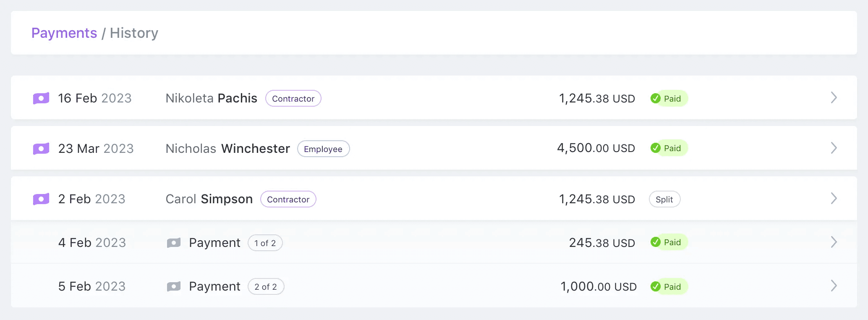The width and height of the screenshot is (868, 320).
Task: Click the Contractor badge next to Nikoleta Pachis
Action: point(293,98)
